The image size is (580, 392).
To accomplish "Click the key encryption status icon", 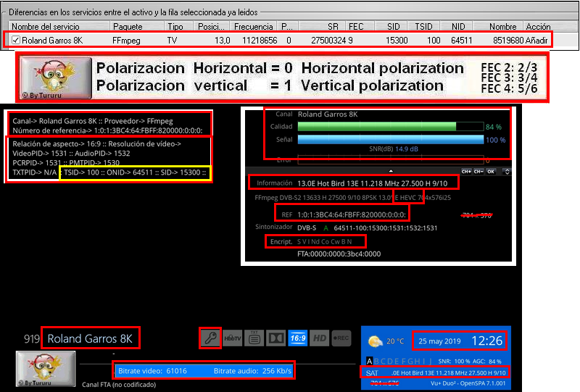I will (x=210, y=338).
